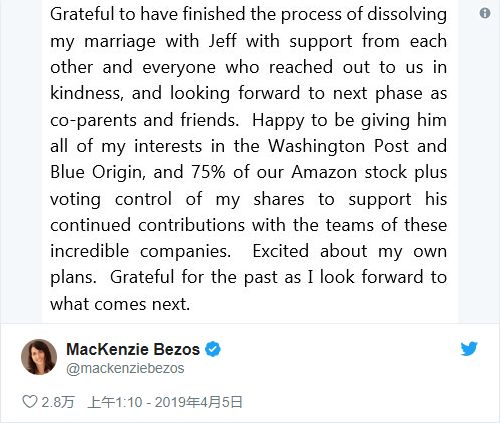The width and height of the screenshot is (501, 423).
Task: Click the blue verified badge
Action: click(213, 349)
